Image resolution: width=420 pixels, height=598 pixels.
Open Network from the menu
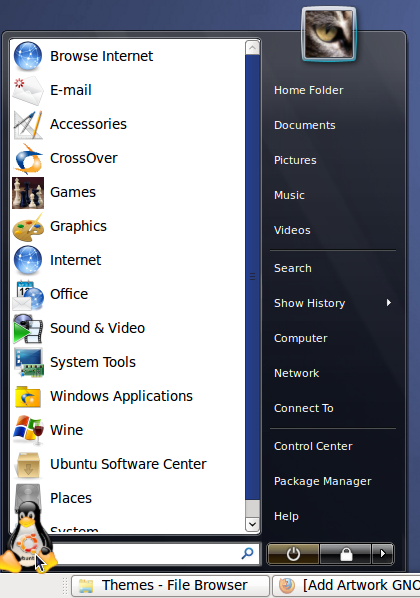(297, 373)
